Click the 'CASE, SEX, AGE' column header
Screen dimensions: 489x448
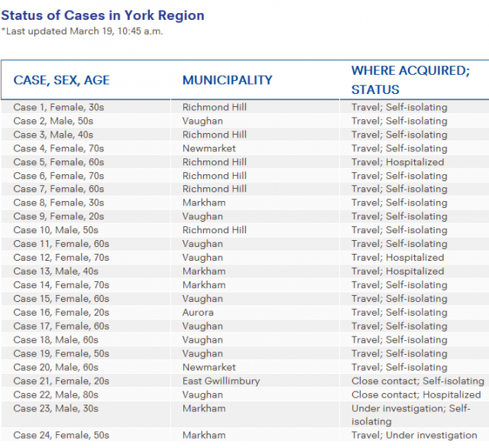62,80
